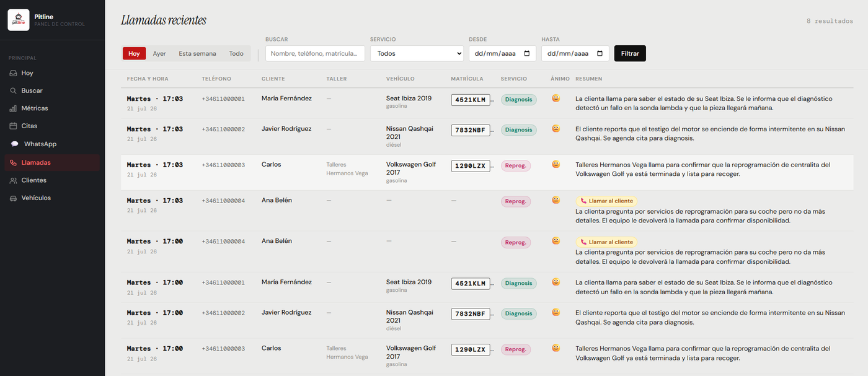The width and height of the screenshot is (868, 376).
Task: Click mood emoji for Javier Rodríguez 17:03 call
Action: tap(556, 129)
